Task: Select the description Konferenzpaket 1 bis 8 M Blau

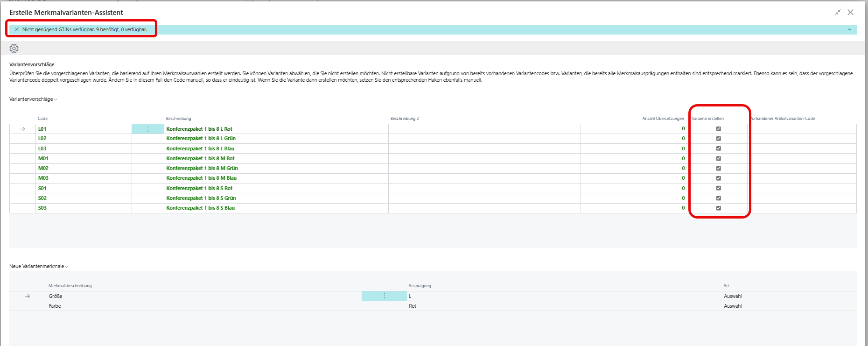Action: click(202, 178)
